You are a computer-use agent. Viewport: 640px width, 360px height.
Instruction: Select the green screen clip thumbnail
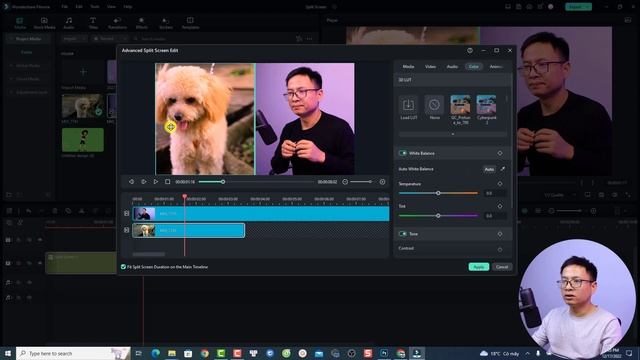tap(83, 140)
